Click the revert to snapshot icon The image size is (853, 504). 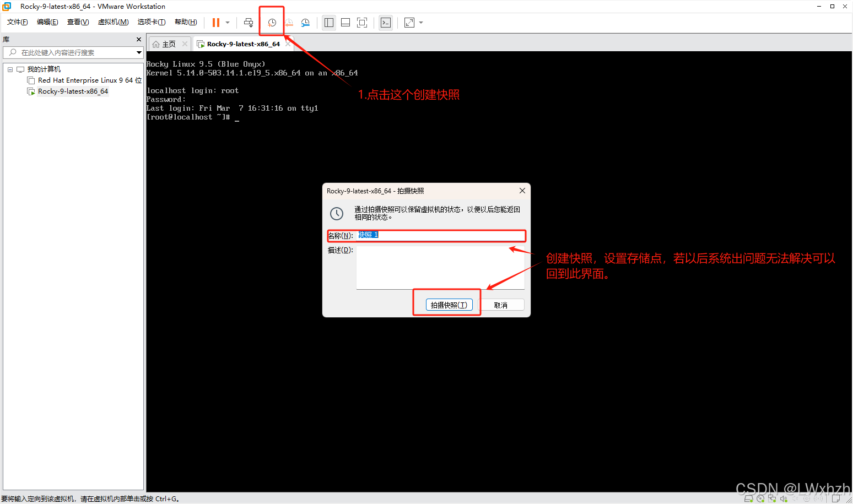coord(289,23)
